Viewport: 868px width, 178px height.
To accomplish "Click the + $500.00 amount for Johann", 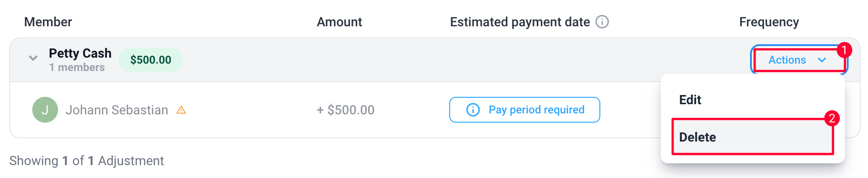I will click(346, 110).
